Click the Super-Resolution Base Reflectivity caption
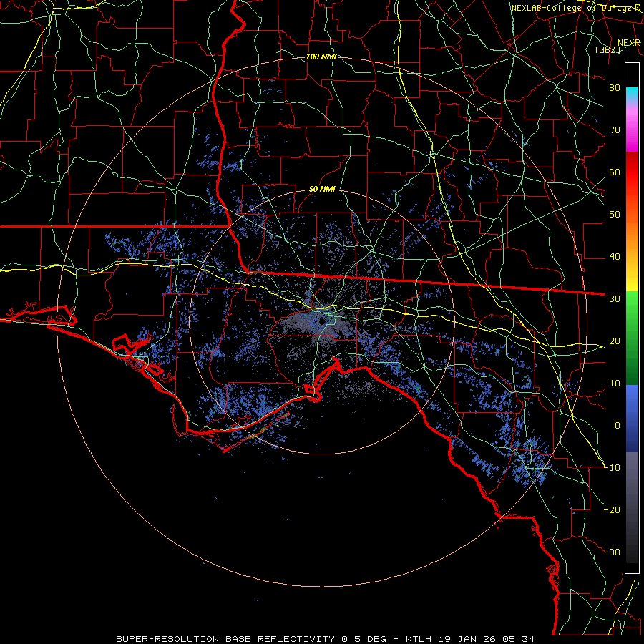 tap(326, 639)
